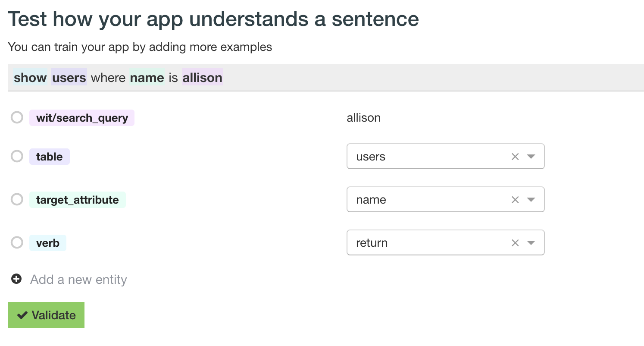The height and width of the screenshot is (346, 644).
Task: Click highlighted word allison in sentence
Action: [203, 78]
